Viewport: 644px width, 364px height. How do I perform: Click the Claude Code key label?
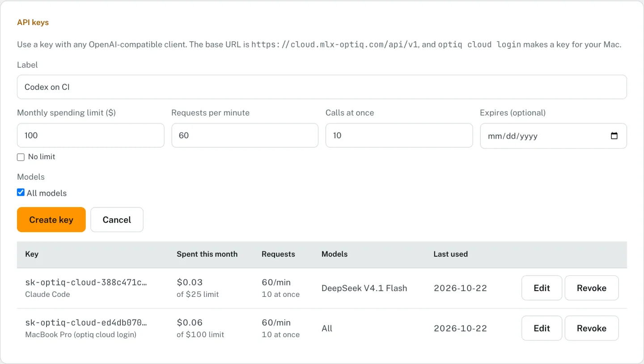pyautogui.click(x=47, y=294)
